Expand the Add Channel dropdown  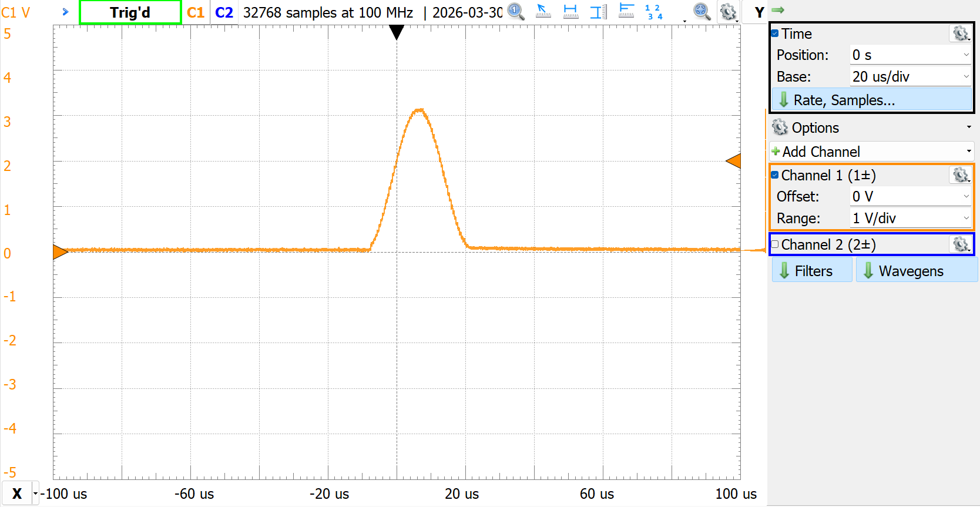[871, 152]
